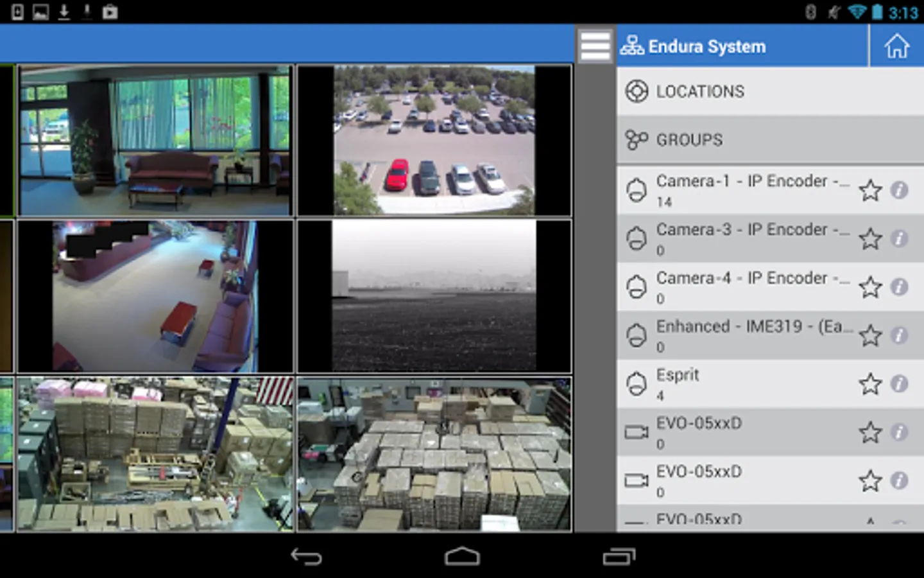Click box camera icon of first EVO-05xxD

tap(637, 432)
